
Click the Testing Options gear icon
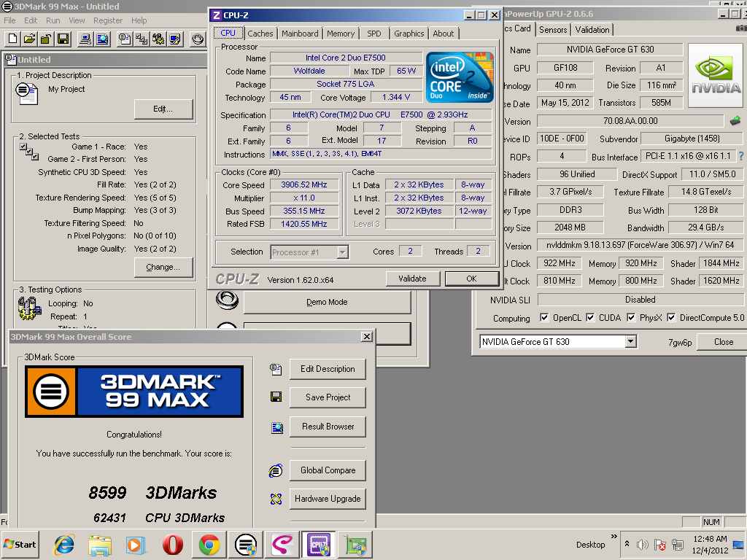tap(29, 308)
